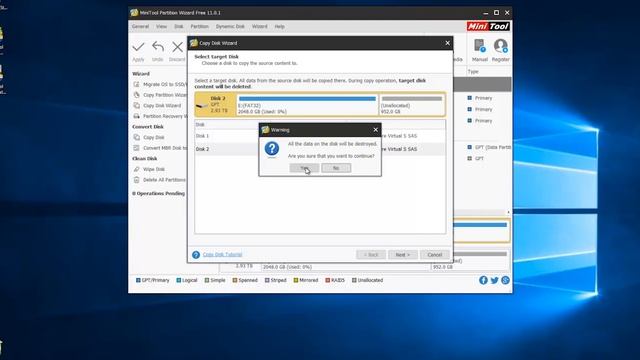The height and width of the screenshot is (360, 640).
Task: Open the View menu
Action: tap(161, 27)
